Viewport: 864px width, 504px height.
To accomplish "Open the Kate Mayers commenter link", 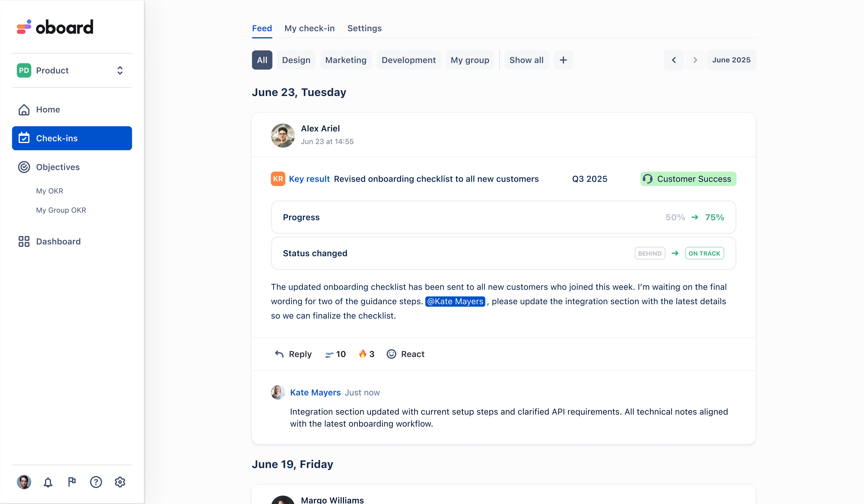I will (x=315, y=393).
